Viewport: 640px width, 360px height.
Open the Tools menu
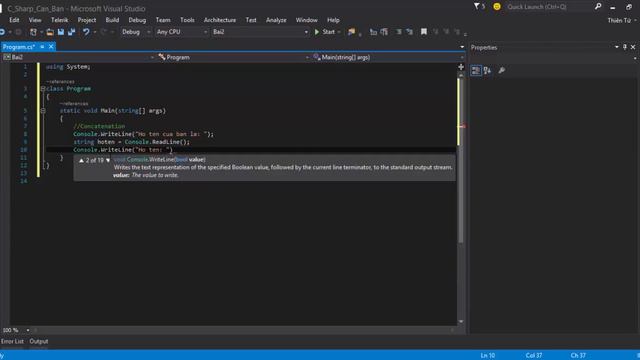tap(187, 20)
